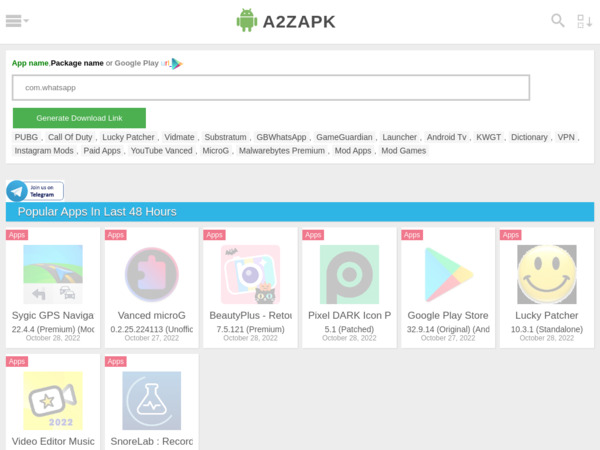Open the Lucky Patcher smiley icon

pos(547,274)
